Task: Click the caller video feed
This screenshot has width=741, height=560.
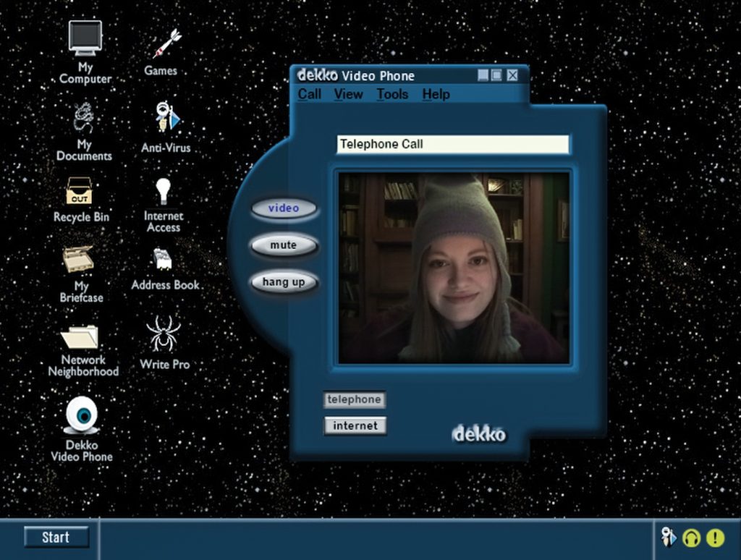Action: (454, 268)
